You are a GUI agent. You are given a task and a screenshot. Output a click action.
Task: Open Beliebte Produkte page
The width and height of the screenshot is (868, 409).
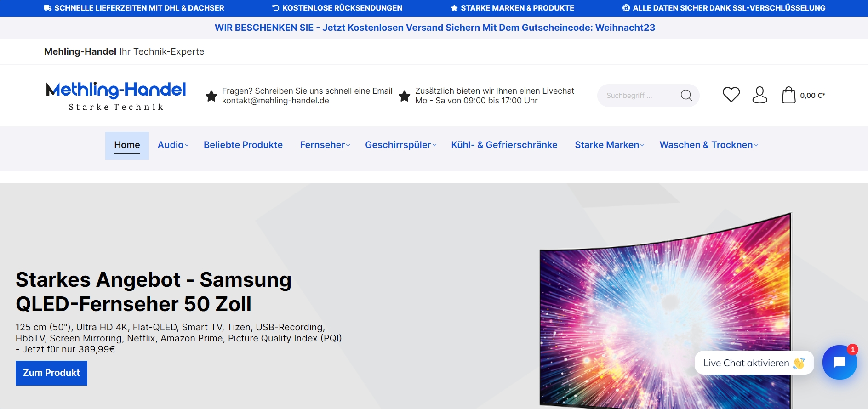243,145
